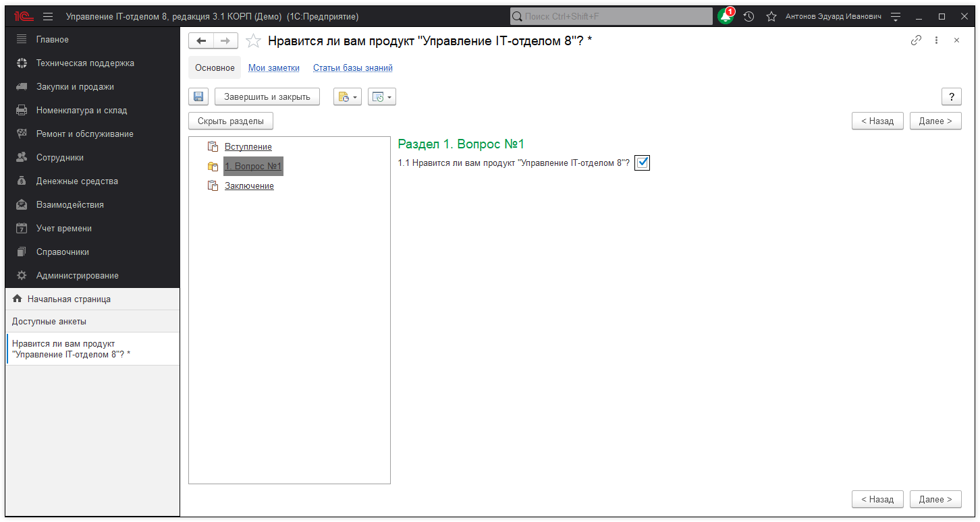Screen dimensions: 980x522
Task: Click the top Далее > button
Action: point(935,121)
